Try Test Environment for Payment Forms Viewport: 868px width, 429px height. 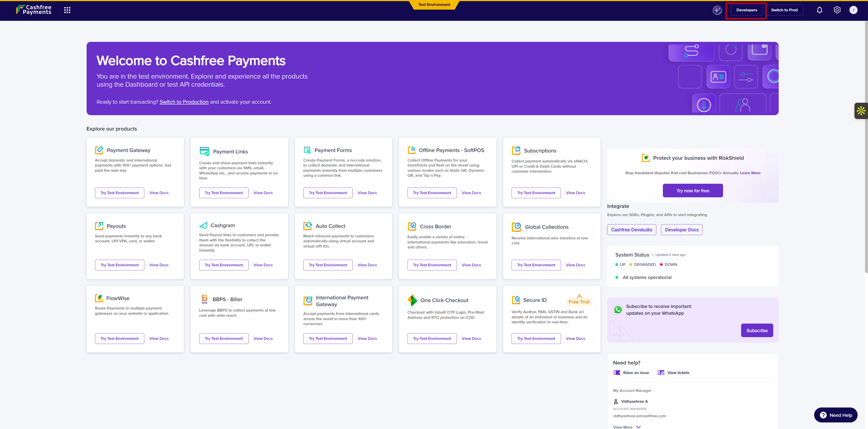pos(328,193)
